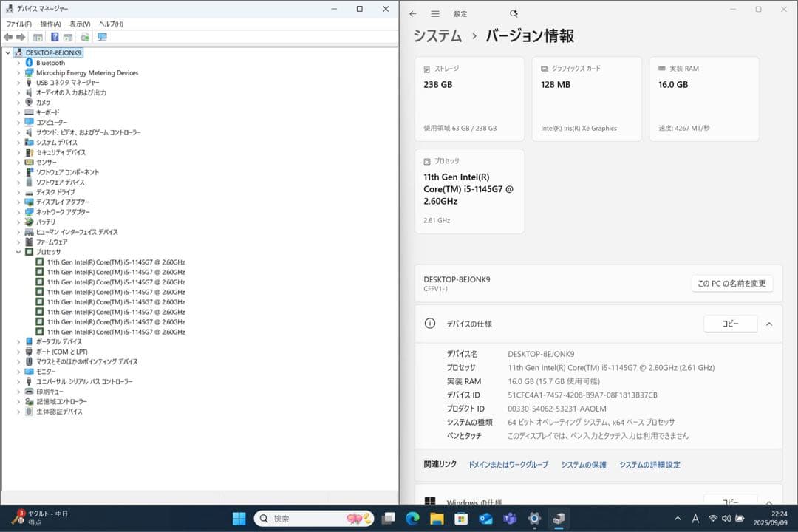The image size is (798, 532).
Task: Click コピー button for デバイスの仕様
Action: click(x=730, y=324)
